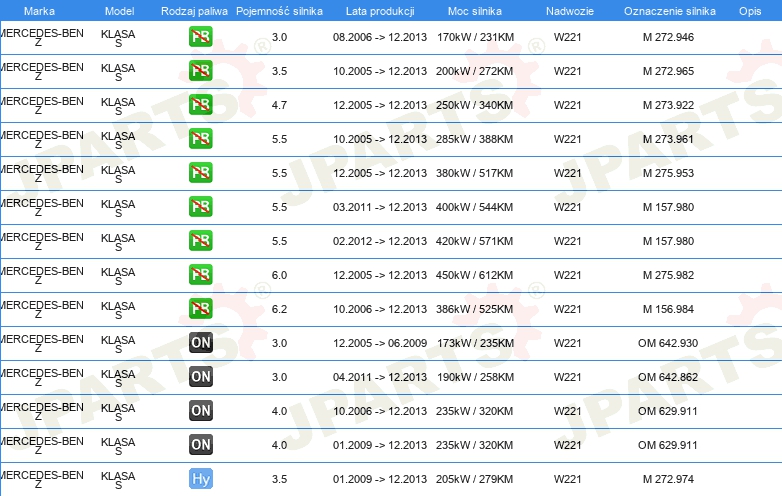782x496 pixels.
Task: Select engine code M 275.982
Action: click(668, 275)
